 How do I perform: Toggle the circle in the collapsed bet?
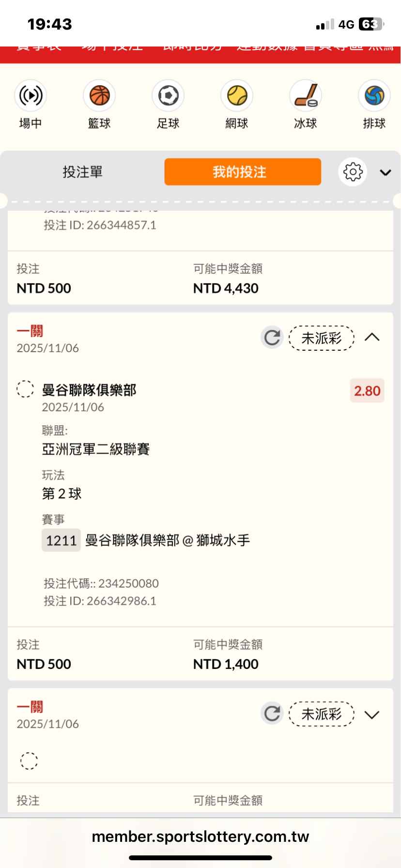pos(29,760)
